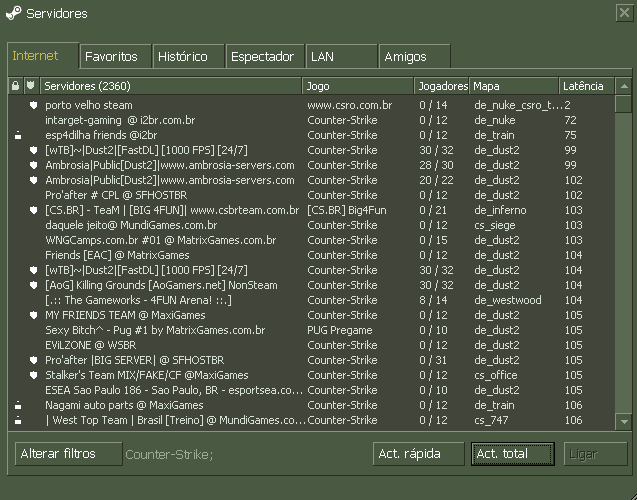Click shield icon of [AoG] Killing Grounds

(x=33, y=286)
